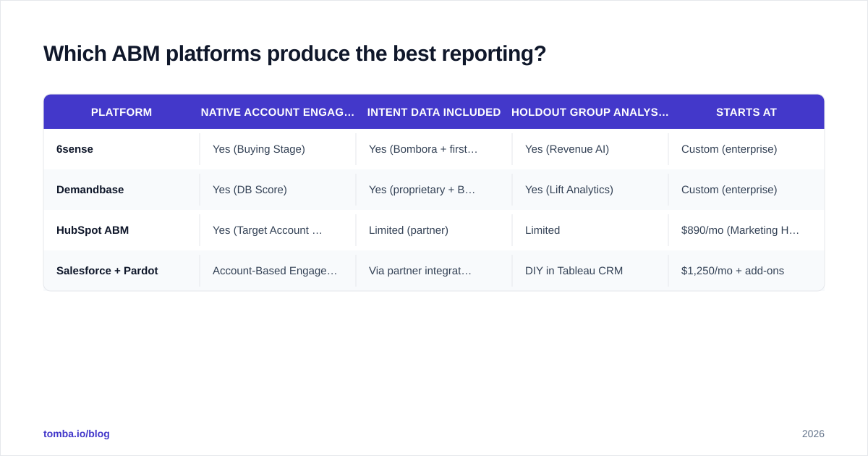868x456 pixels.
Task: Click the 'Via partner integrat…' cell
Action: pos(434,271)
